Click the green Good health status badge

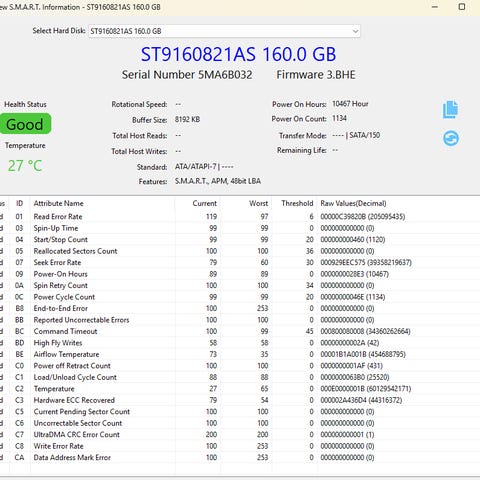(x=25, y=124)
